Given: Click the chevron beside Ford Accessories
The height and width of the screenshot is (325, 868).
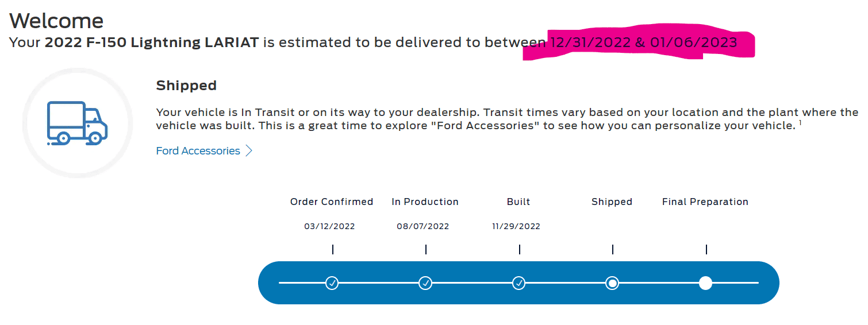Looking at the screenshot, I should coord(249,151).
